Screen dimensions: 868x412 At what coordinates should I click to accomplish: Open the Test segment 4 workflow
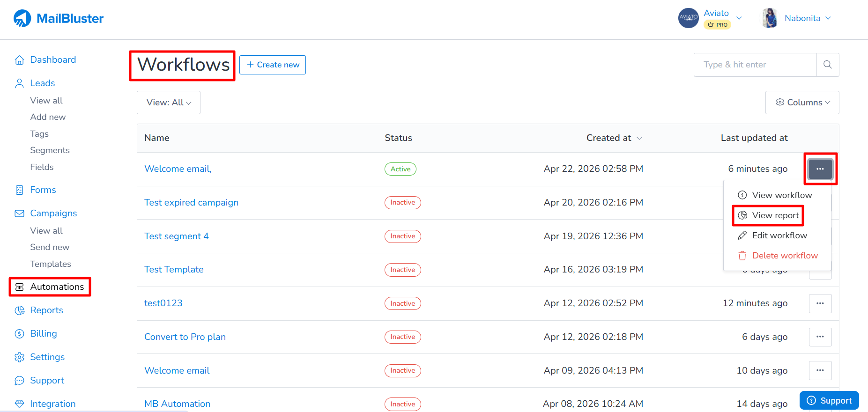pyautogui.click(x=177, y=236)
